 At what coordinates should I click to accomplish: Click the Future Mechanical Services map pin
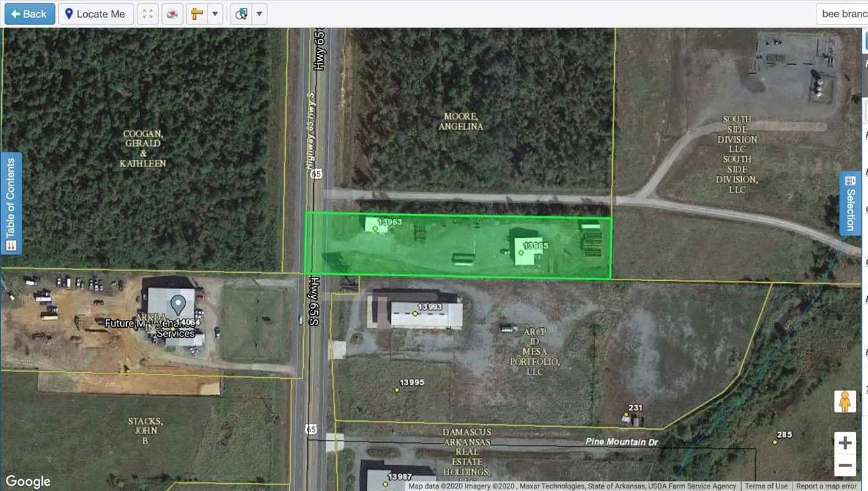coord(178,305)
